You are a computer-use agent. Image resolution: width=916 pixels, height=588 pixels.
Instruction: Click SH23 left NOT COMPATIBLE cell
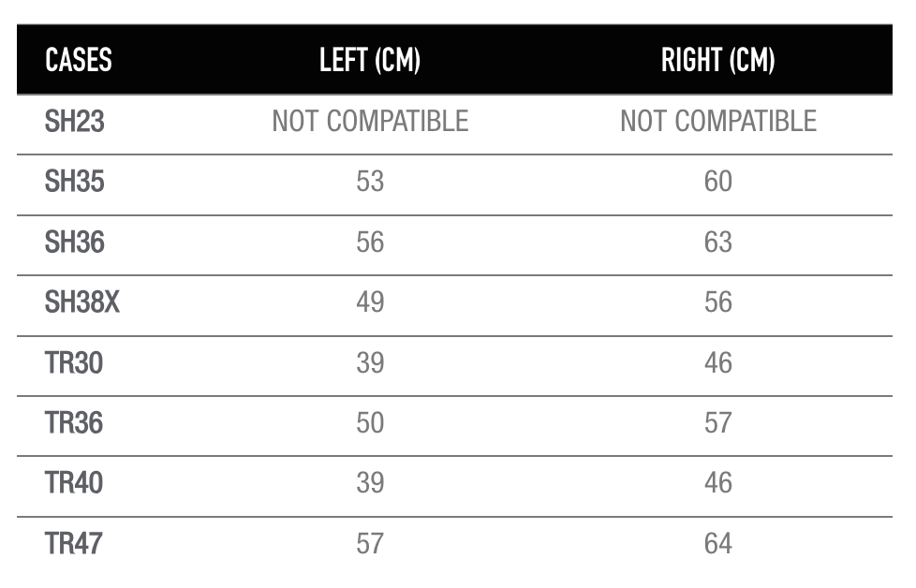(370, 122)
